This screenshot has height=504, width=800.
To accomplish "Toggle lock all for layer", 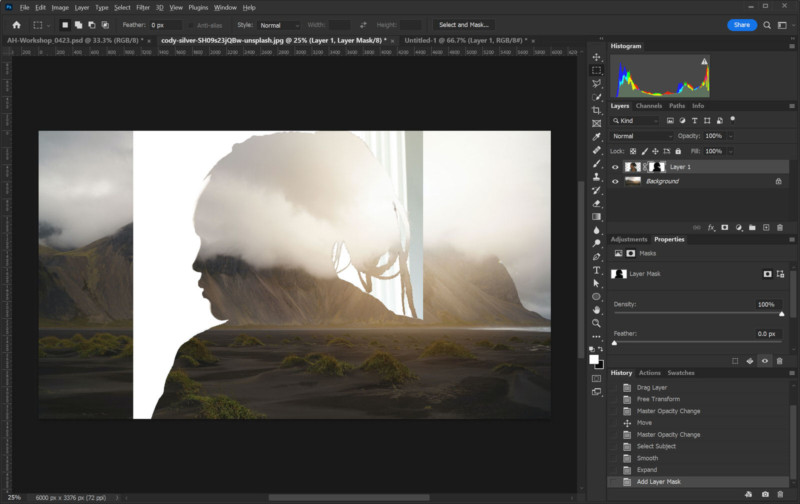I will tap(678, 152).
